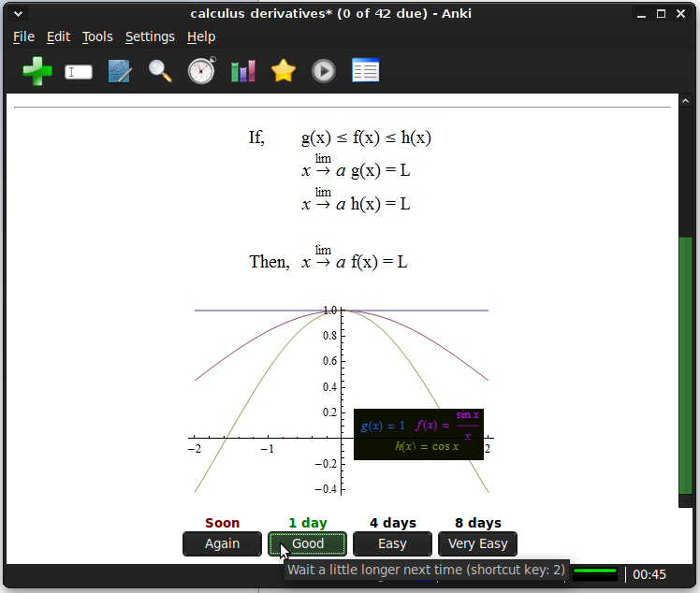The image size is (700, 593).
Task: Open the File menu
Action: pyautogui.click(x=23, y=36)
